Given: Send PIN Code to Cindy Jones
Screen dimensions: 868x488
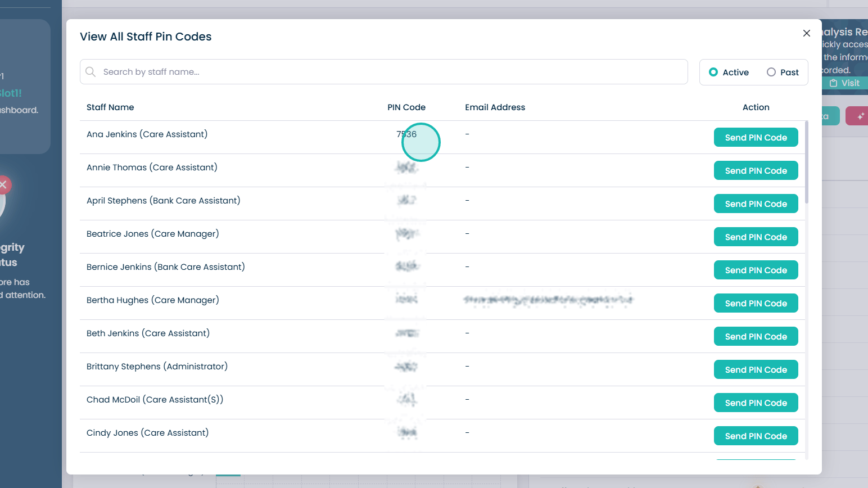Looking at the screenshot, I should [x=756, y=436].
